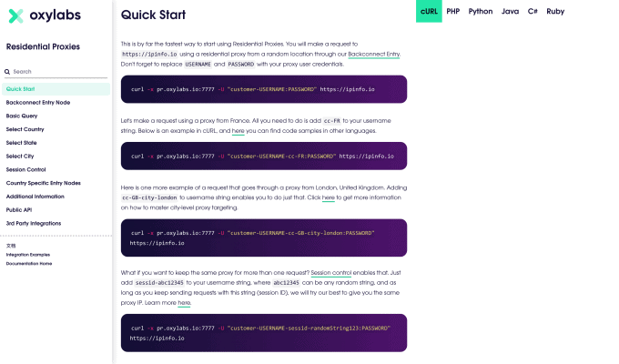Click the search magnifier icon
619x364 pixels.
(x=7, y=71)
